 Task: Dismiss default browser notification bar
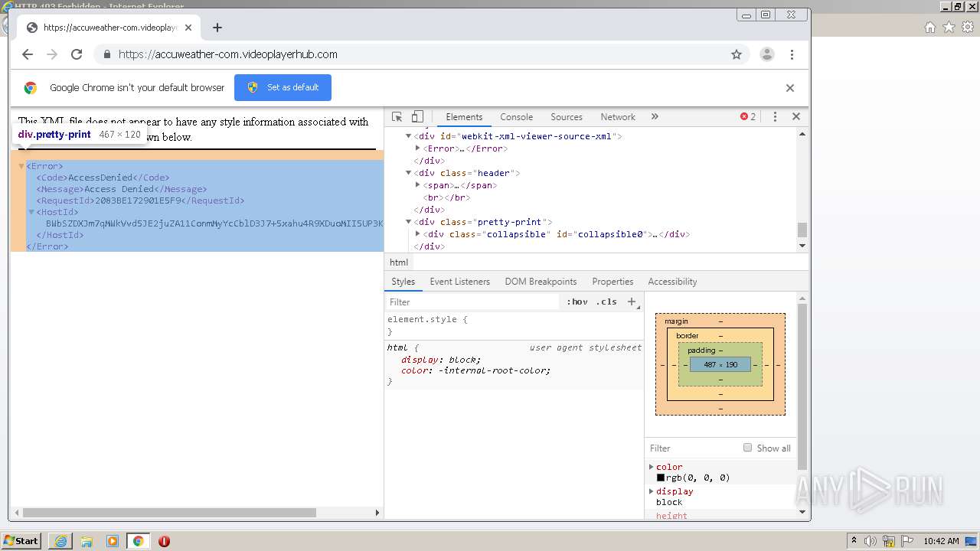click(x=790, y=87)
